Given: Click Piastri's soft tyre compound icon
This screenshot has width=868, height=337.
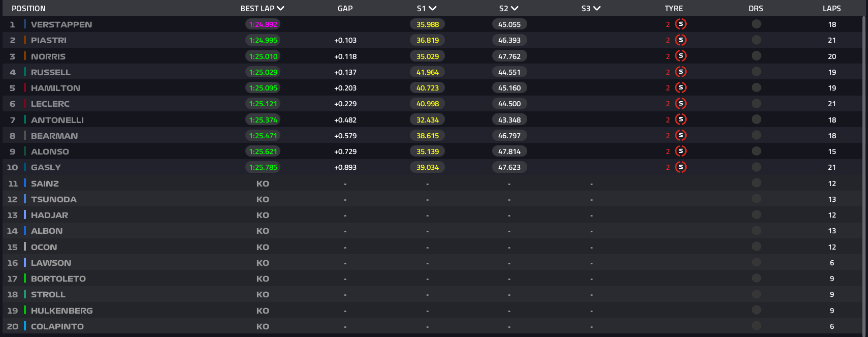Looking at the screenshot, I should pos(681,40).
